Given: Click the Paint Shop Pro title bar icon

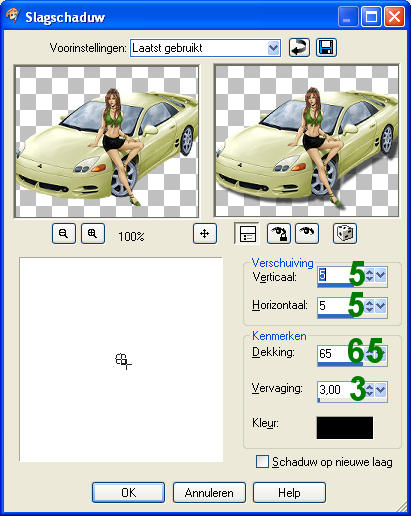Looking at the screenshot, I should pyautogui.click(x=13, y=16).
